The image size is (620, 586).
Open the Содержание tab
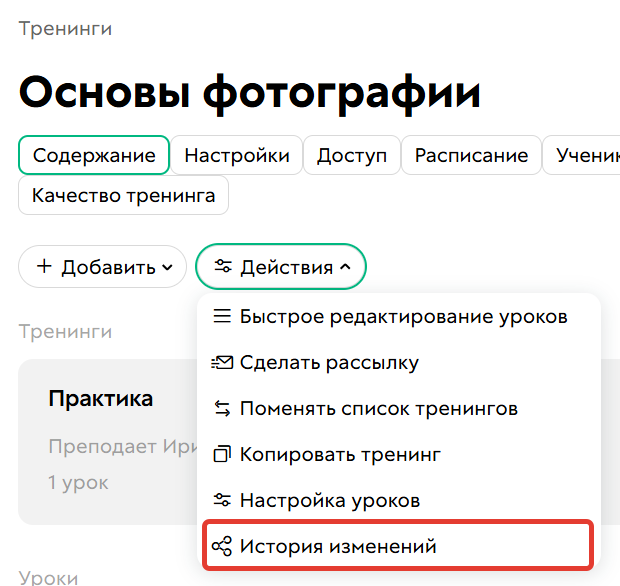coord(94,155)
